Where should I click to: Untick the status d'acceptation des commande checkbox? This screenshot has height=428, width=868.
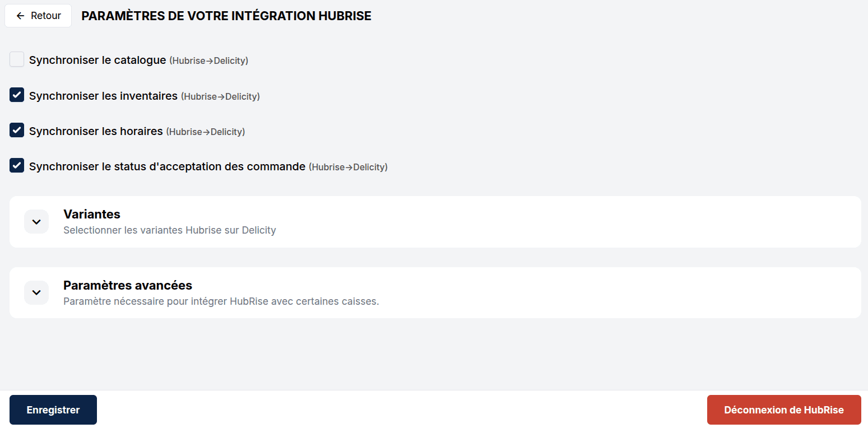(17, 165)
